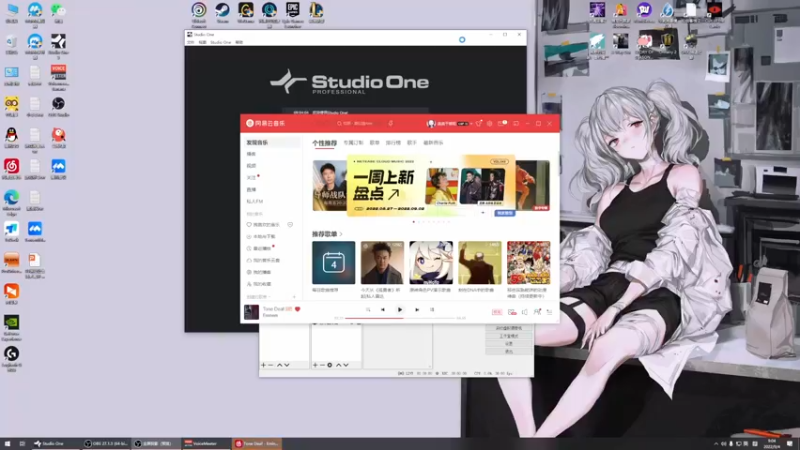The height and width of the screenshot is (450, 800).
Task: Toggle the play mode icon left of previous
Action: (x=368, y=310)
